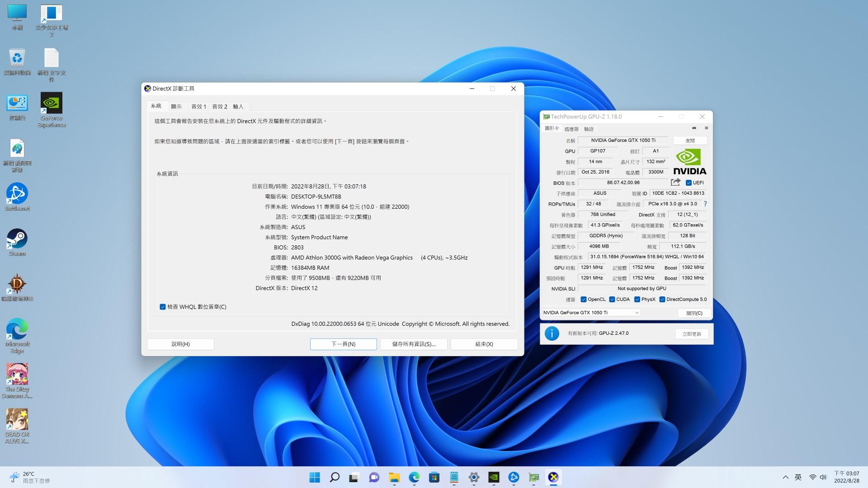The height and width of the screenshot is (488, 868).
Task: Open Windows Start menu on taskbar
Action: [315, 477]
